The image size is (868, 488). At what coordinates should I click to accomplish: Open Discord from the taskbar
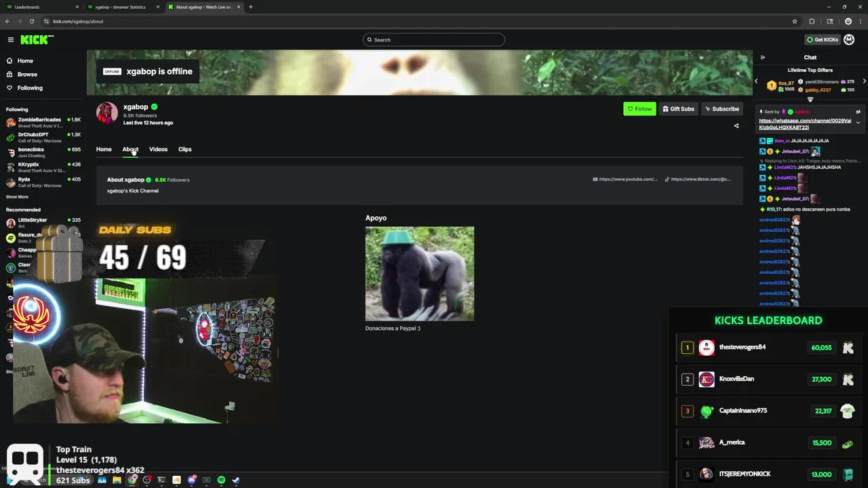192,481
